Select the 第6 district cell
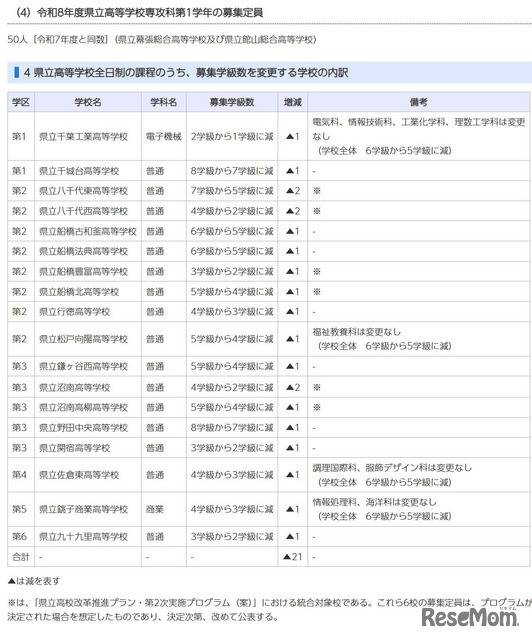532x640 pixels. [21, 536]
